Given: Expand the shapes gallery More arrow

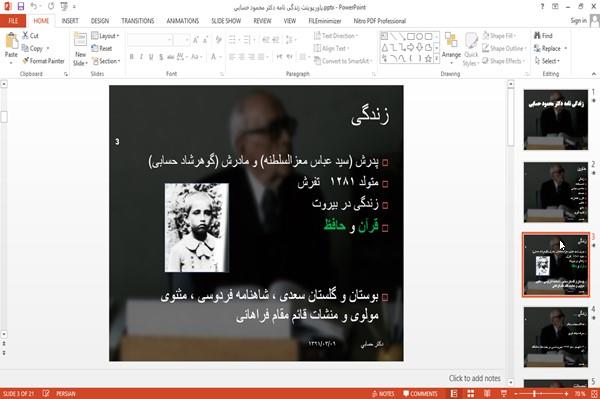Looking at the screenshot, I should (x=437, y=59).
